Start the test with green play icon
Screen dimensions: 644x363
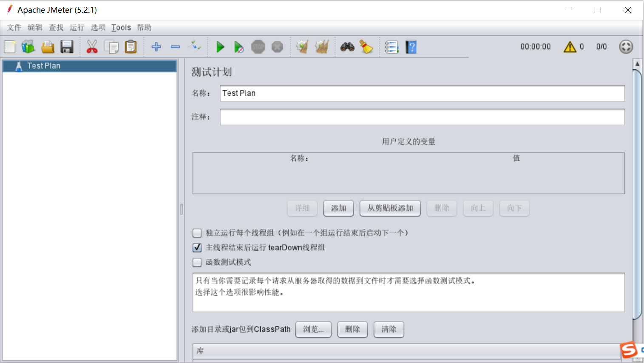pyautogui.click(x=220, y=47)
